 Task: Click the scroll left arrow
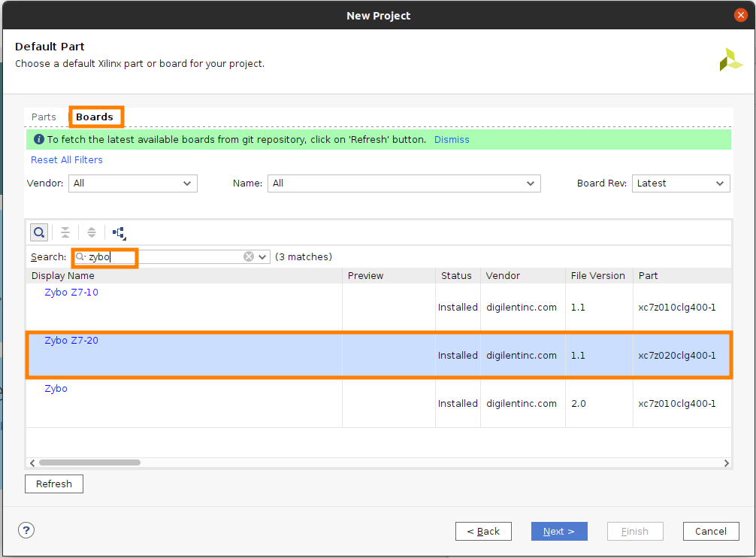[32, 463]
